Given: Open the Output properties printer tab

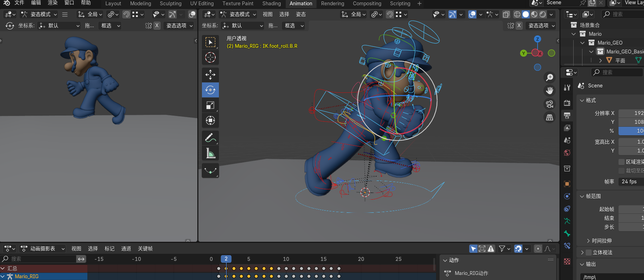Looking at the screenshot, I should coord(567,116).
